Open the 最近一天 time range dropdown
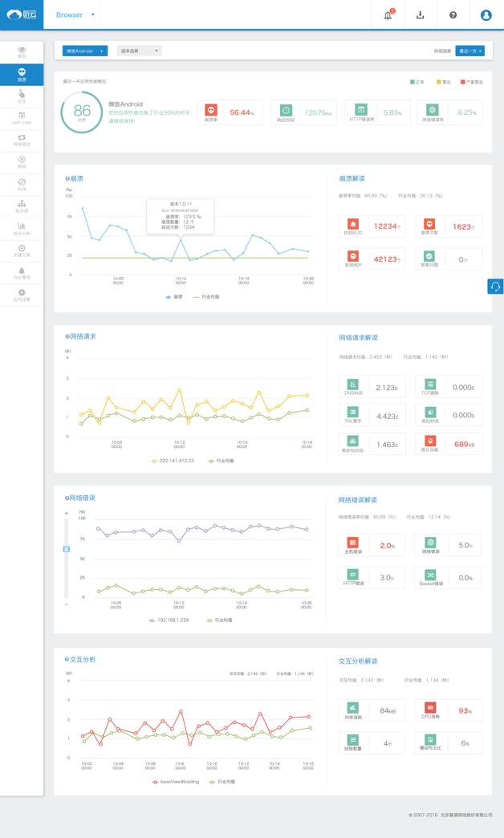This screenshot has width=504, height=838. coord(469,51)
